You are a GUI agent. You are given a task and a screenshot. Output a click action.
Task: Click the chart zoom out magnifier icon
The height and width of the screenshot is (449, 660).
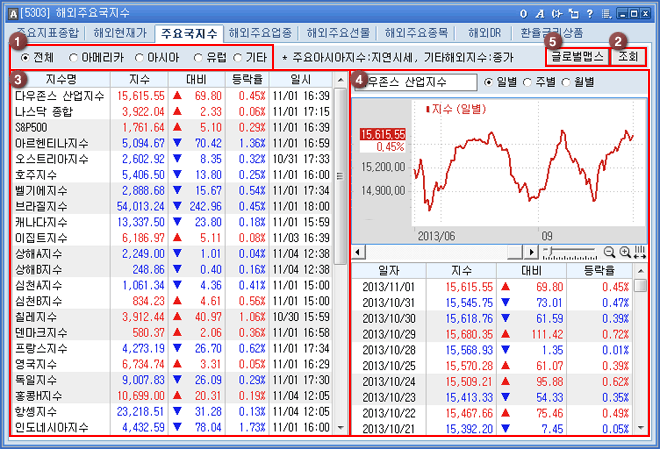point(610,252)
